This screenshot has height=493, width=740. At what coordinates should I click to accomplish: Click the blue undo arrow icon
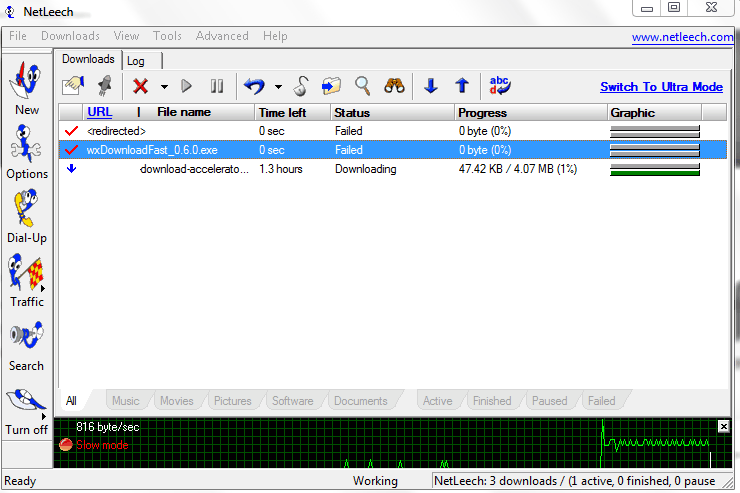click(254, 86)
